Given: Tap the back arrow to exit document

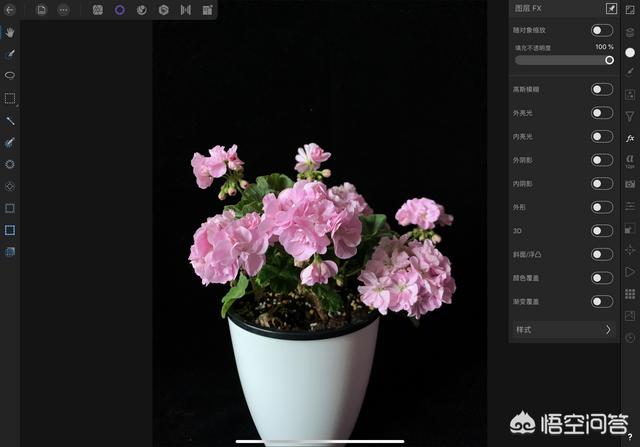Looking at the screenshot, I should (x=10, y=9).
